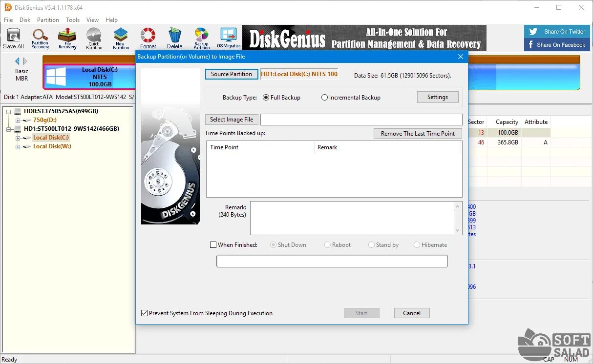Go to the previous disk arrow
This screenshot has height=364, width=593.
coord(18,61)
